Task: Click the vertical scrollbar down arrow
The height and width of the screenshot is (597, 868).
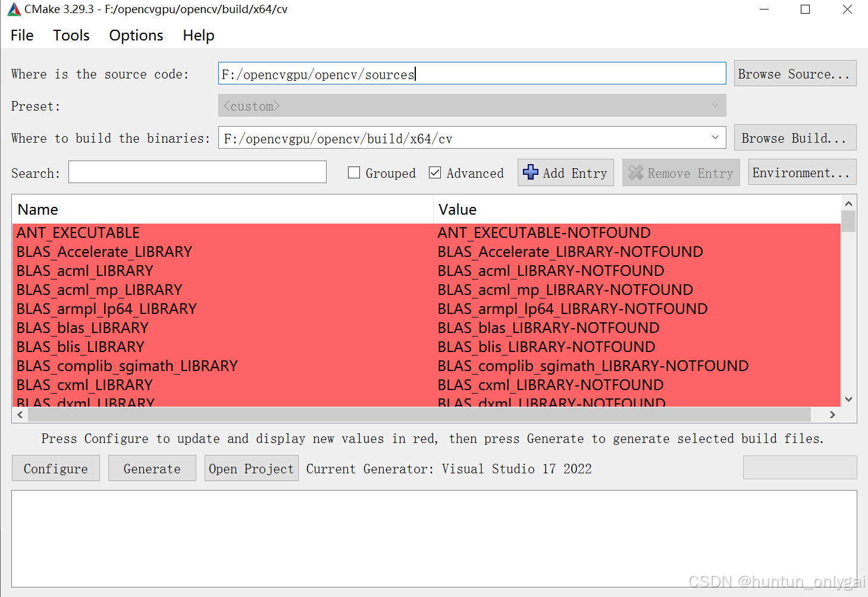Action: (x=848, y=399)
